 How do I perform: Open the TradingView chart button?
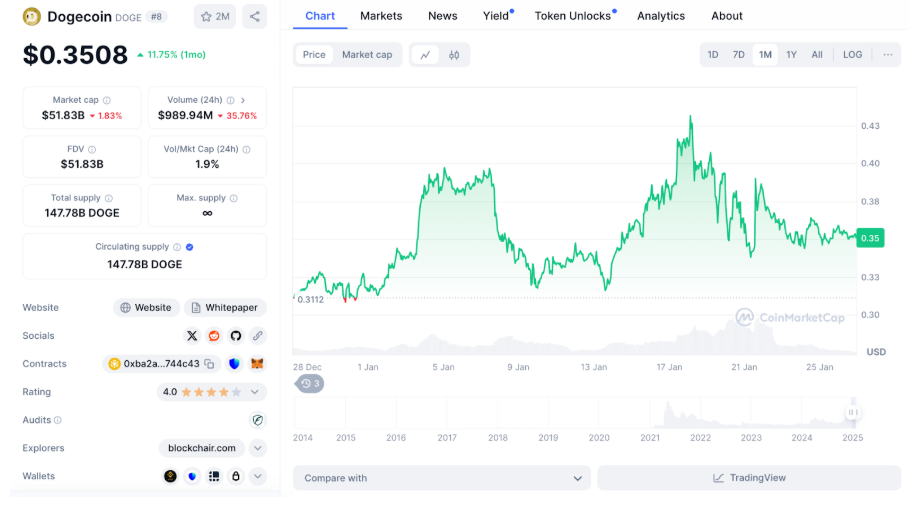pyautogui.click(x=748, y=478)
